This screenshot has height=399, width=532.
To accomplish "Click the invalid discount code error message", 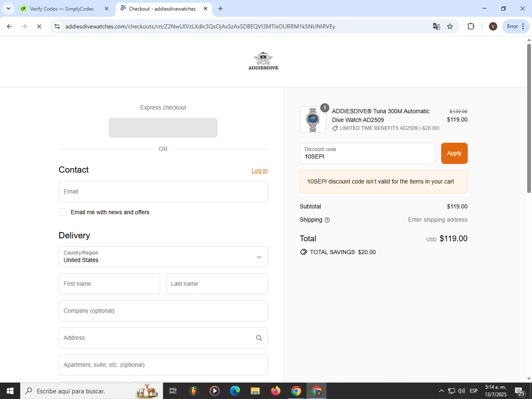I will pos(383,182).
